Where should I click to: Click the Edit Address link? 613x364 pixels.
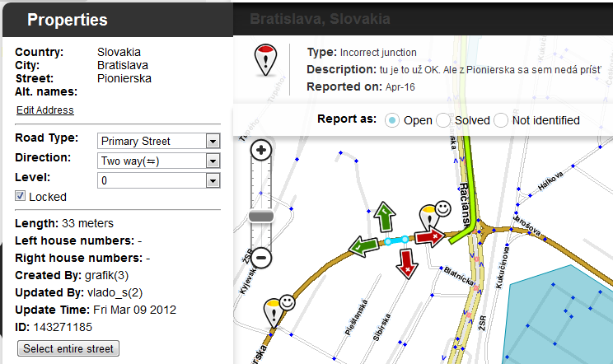(x=45, y=110)
